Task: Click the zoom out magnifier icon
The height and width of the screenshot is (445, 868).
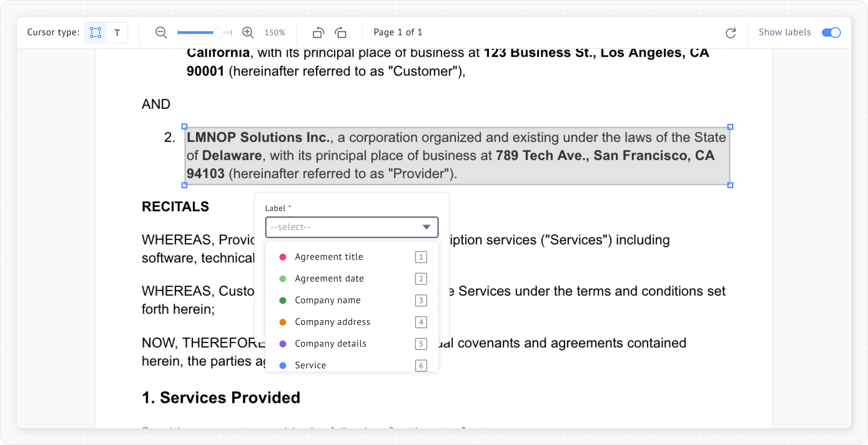Action: coord(161,33)
